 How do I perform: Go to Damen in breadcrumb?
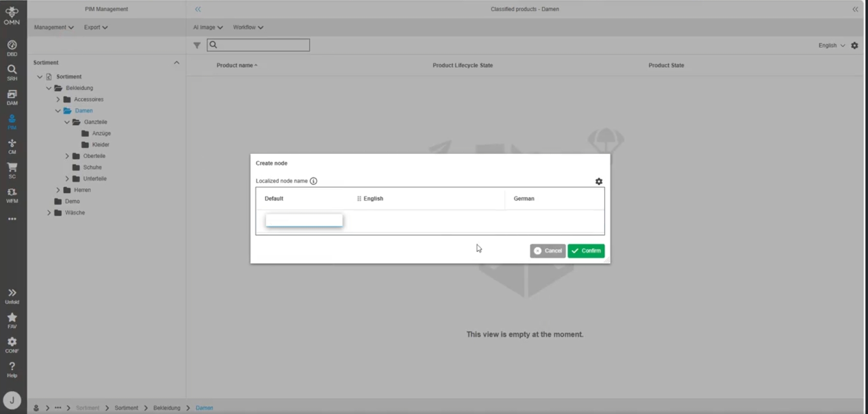pos(204,408)
